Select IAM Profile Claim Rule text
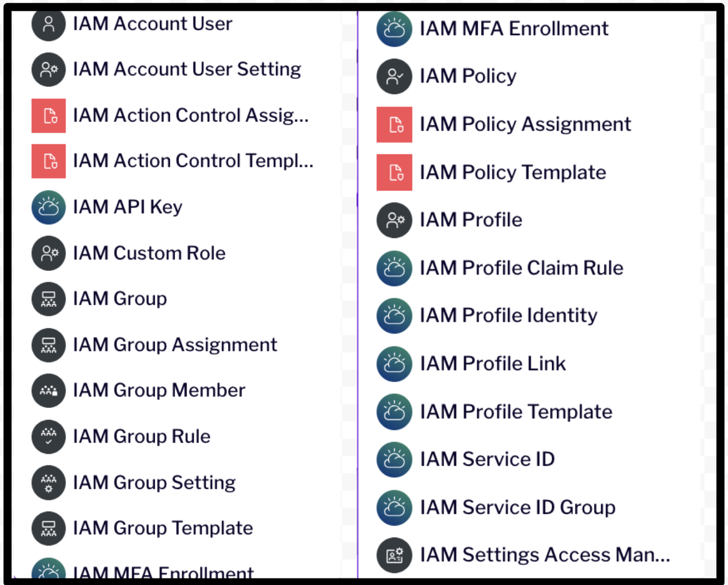The image size is (728, 585). [x=521, y=268]
